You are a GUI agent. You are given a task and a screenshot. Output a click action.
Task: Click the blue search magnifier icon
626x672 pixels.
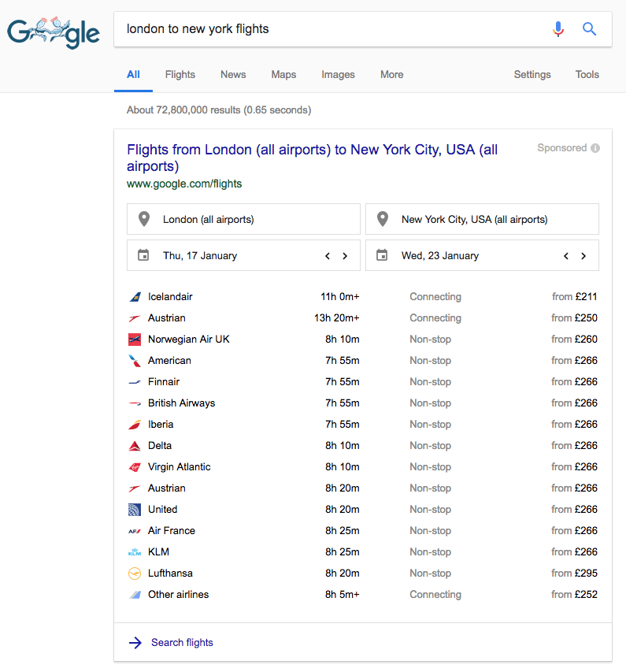click(589, 29)
